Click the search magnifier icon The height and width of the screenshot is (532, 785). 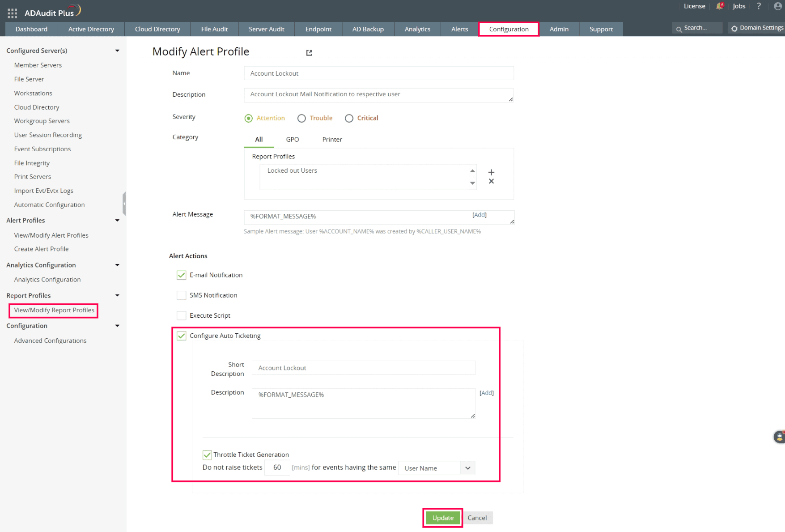[x=679, y=29]
